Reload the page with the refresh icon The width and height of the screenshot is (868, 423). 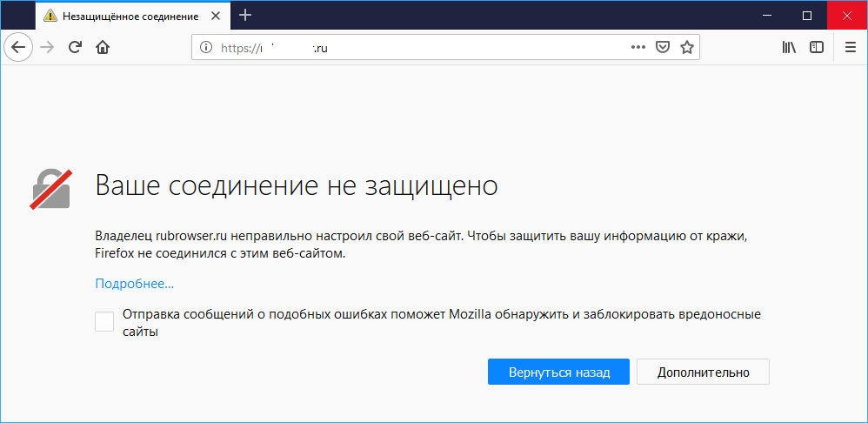click(76, 48)
